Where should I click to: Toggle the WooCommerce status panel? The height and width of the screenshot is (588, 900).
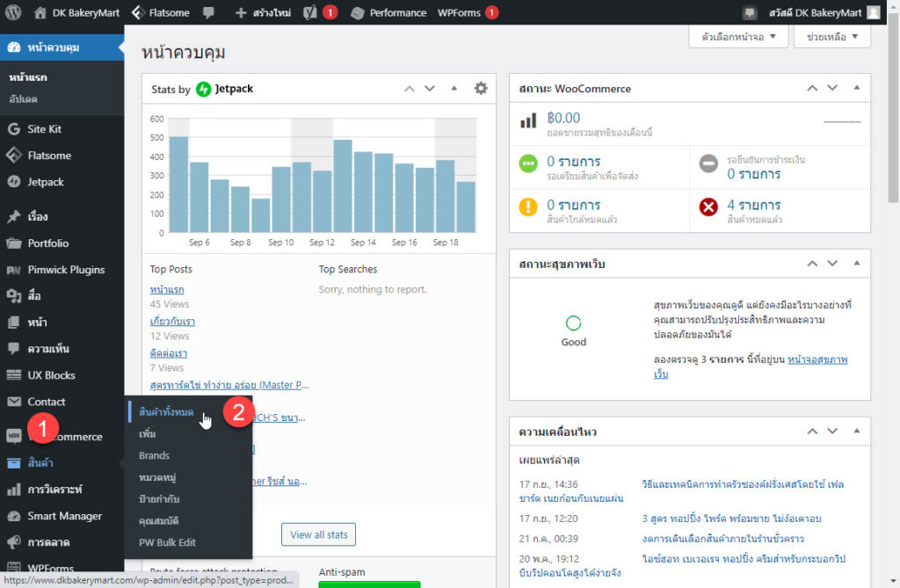[857, 89]
